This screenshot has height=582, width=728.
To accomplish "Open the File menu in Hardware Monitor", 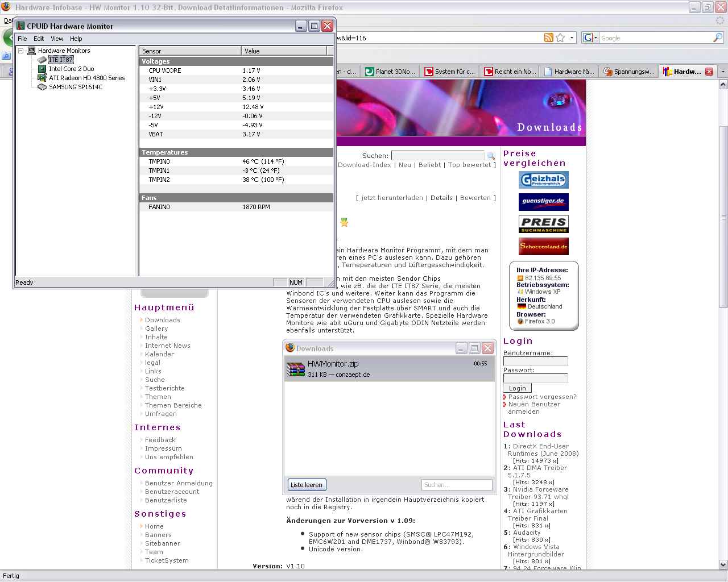I will [22, 39].
